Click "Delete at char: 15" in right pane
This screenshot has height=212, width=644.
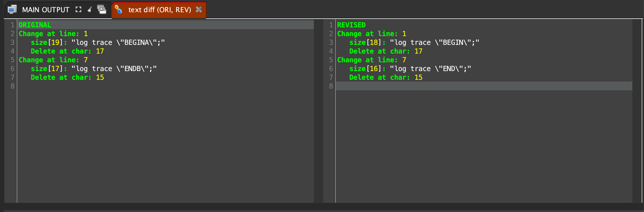tap(386, 77)
